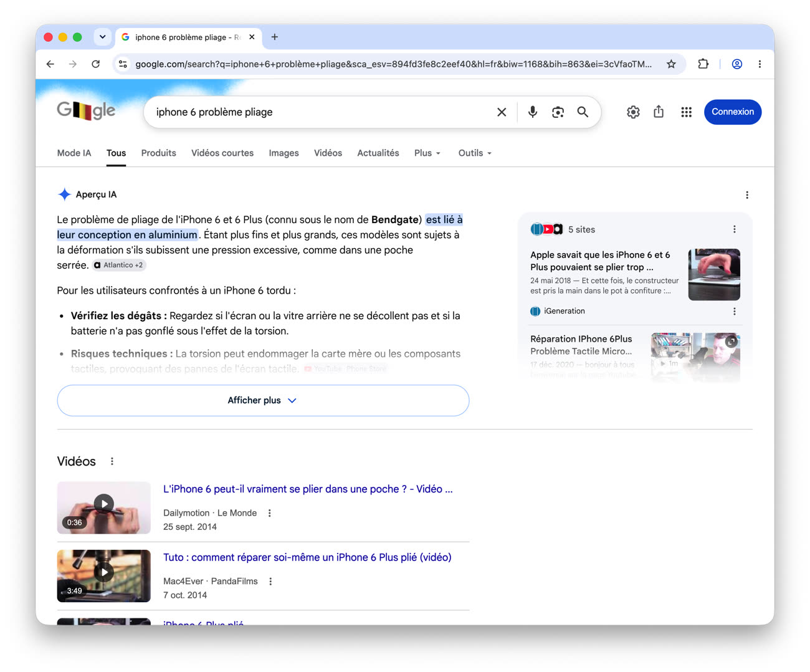Image resolution: width=810 pixels, height=672 pixels.
Task: View site information icon in address bar
Action: click(123, 64)
